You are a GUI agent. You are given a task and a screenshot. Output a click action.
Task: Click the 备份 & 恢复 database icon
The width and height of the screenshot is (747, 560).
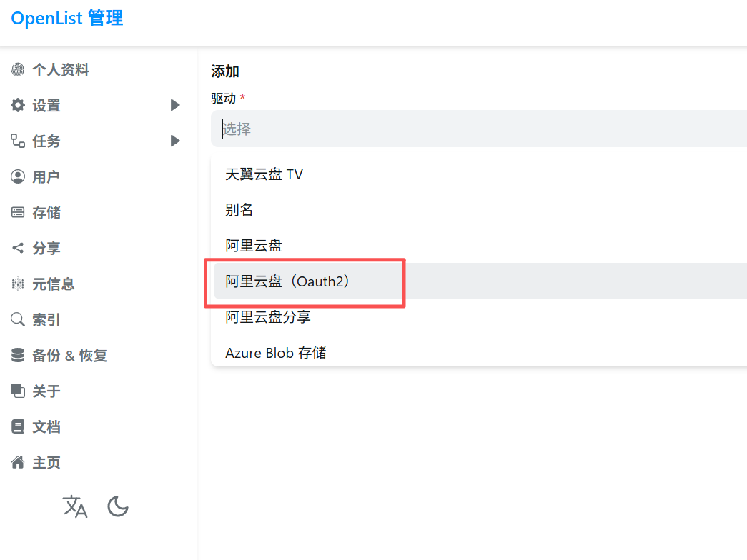(x=18, y=355)
